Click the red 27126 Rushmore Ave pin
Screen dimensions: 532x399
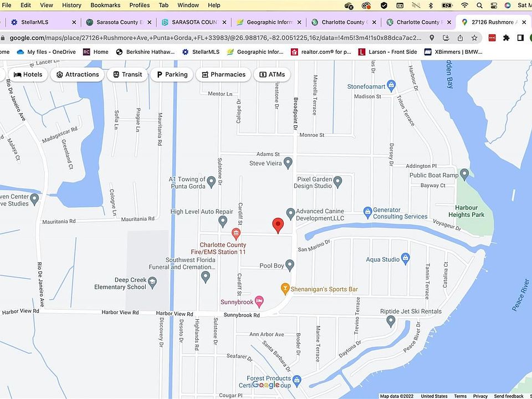[x=278, y=226]
